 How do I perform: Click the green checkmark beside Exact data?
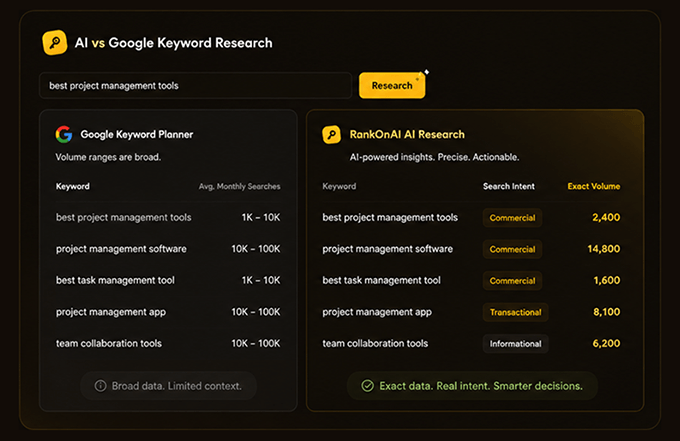(367, 386)
